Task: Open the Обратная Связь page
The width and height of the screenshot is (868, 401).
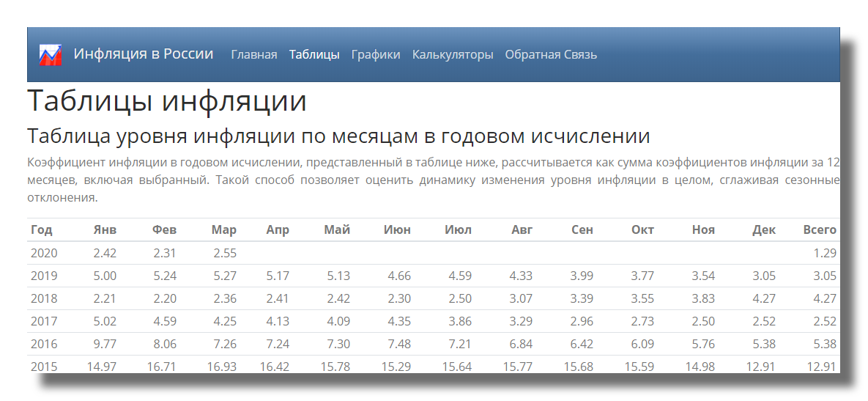Action: pyautogui.click(x=551, y=54)
